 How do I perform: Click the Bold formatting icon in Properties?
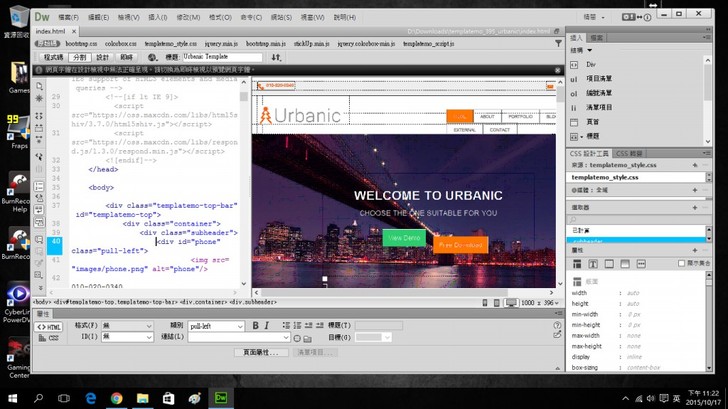click(255, 326)
